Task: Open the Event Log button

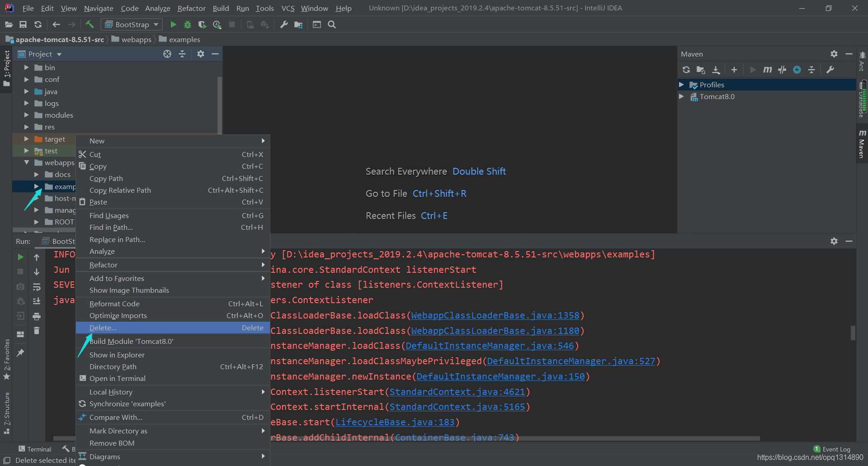Action: click(832, 449)
